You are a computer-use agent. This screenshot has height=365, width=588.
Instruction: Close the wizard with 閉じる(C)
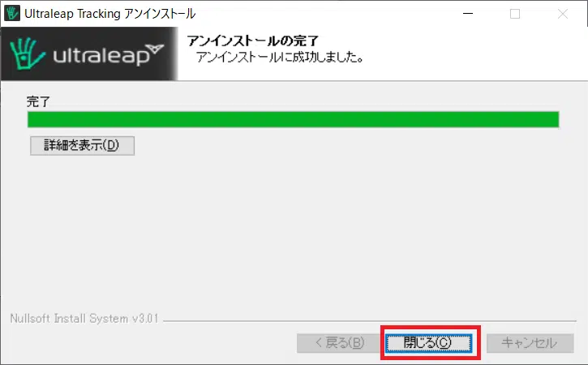[x=429, y=343]
